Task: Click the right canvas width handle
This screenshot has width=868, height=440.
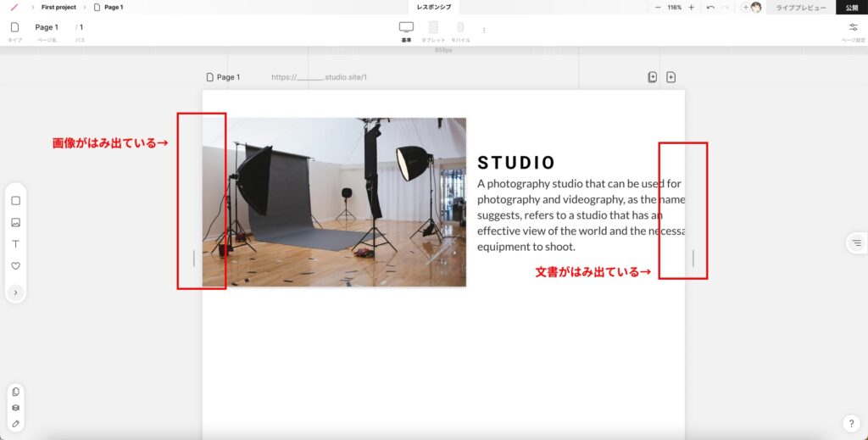Action: (x=693, y=259)
